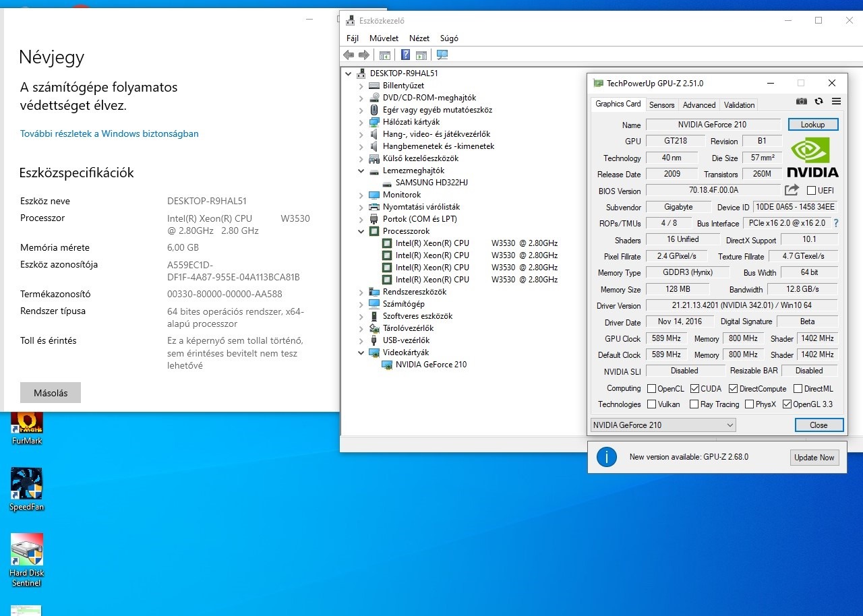
Task: Toggle the DirectML checkbox
Action: tap(798, 389)
